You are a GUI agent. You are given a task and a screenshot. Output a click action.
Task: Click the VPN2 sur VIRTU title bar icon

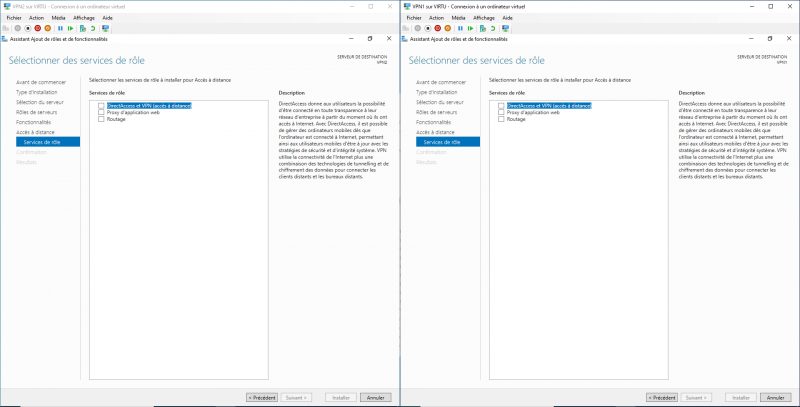click(7, 7)
